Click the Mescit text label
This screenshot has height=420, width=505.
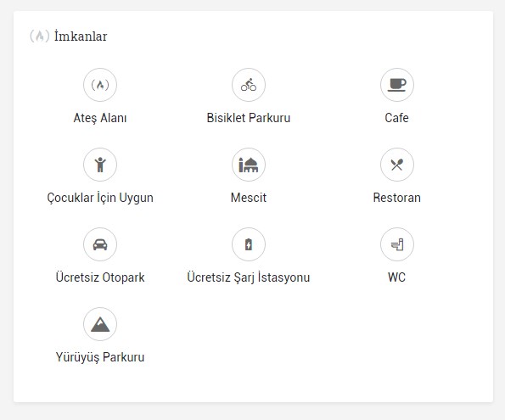pyautogui.click(x=249, y=198)
